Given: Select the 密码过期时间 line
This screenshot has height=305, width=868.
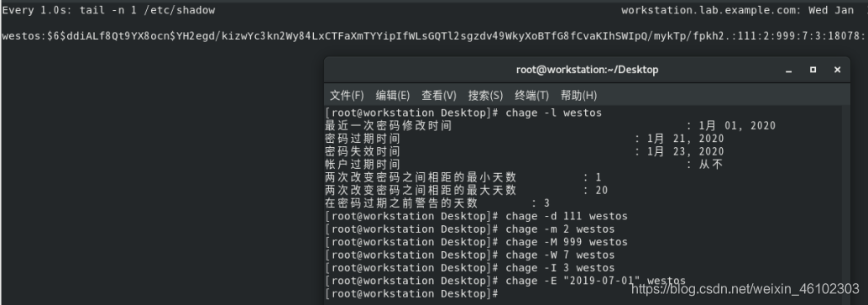Looking at the screenshot, I should point(524,139).
